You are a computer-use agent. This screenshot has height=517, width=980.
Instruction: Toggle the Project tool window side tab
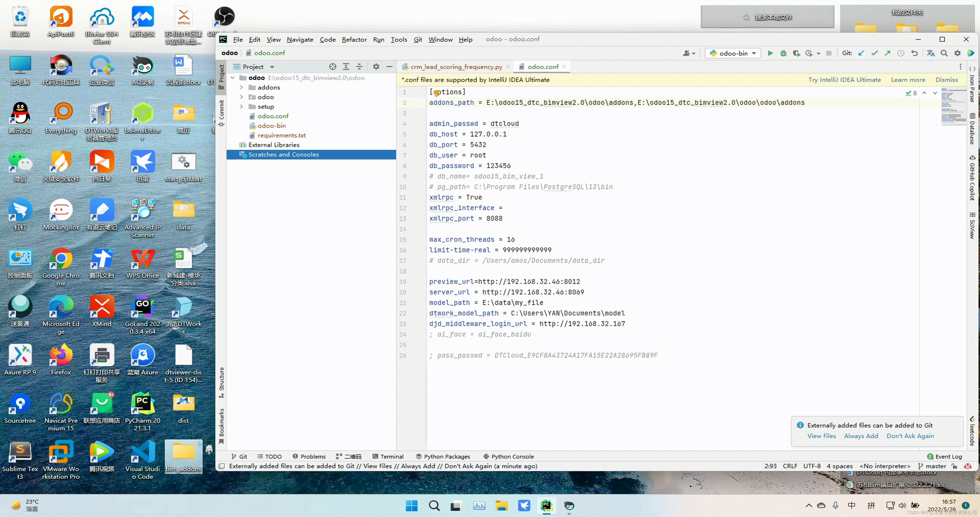click(221, 76)
